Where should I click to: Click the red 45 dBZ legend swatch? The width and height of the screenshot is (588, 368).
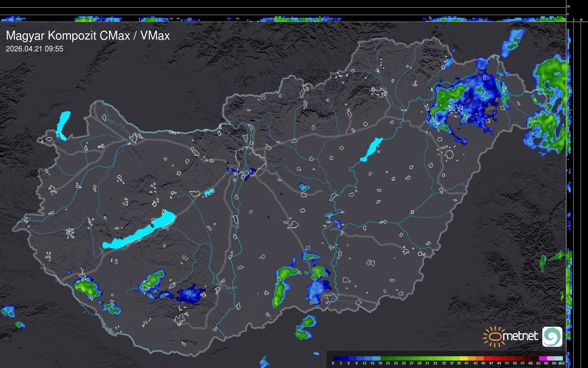pos(487,358)
